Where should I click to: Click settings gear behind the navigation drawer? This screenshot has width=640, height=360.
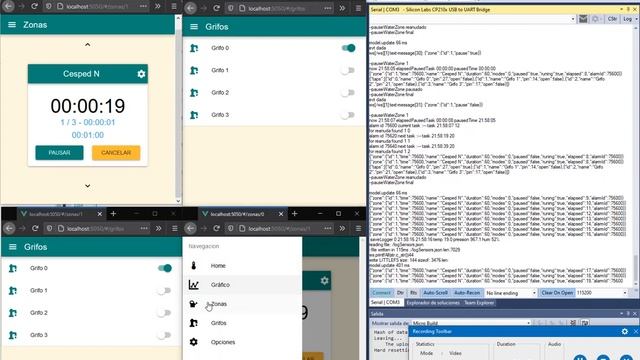click(x=324, y=281)
